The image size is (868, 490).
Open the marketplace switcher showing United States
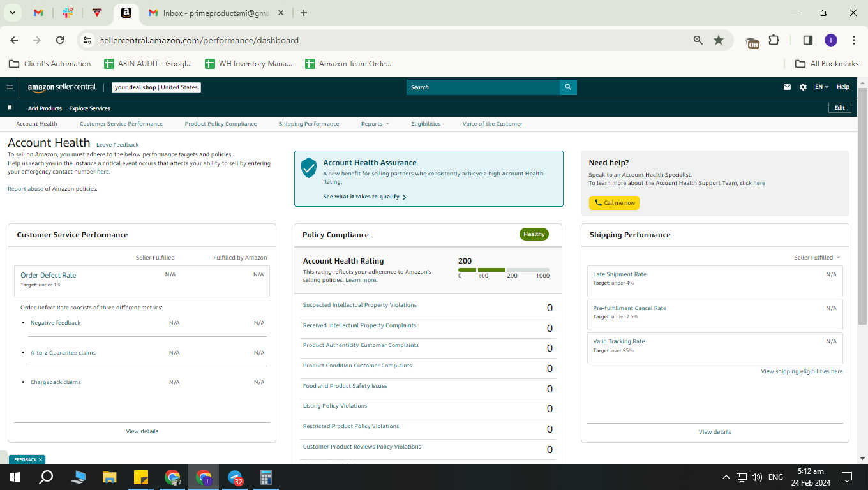pyautogui.click(x=156, y=87)
